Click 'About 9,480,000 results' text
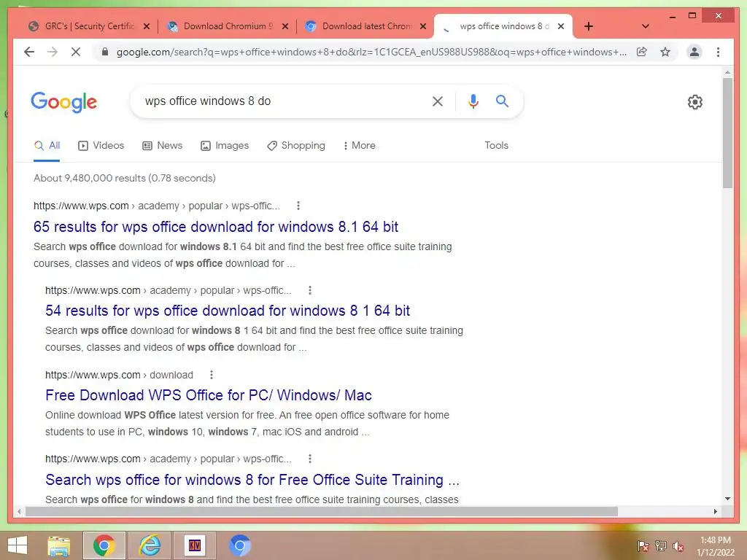The height and width of the screenshot is (560, 747). [124, 178]
